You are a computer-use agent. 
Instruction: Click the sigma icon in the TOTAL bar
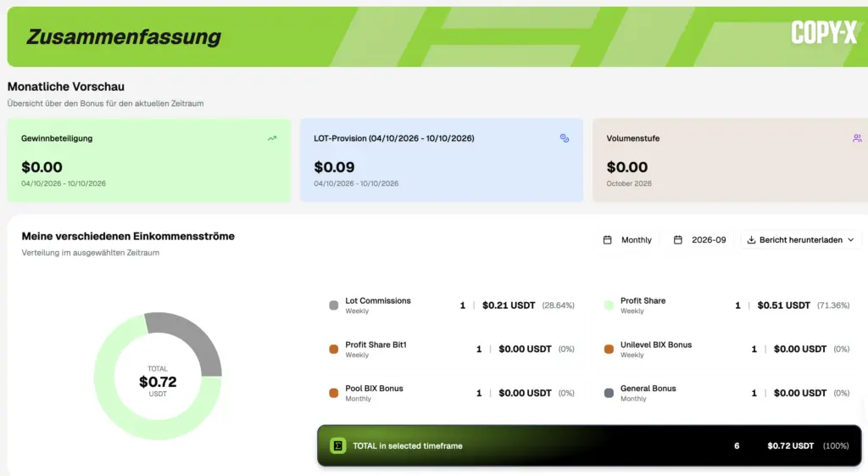click(337, 445)
